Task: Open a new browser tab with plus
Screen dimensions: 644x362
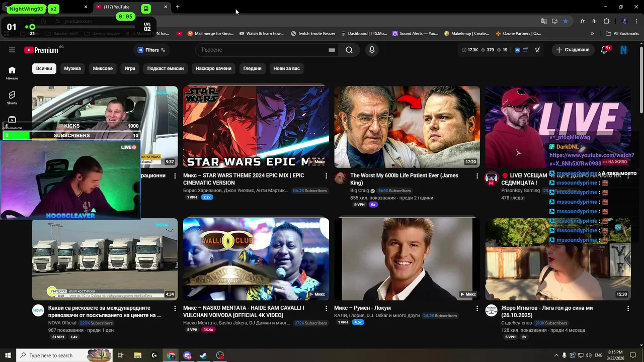Action: 178,7
